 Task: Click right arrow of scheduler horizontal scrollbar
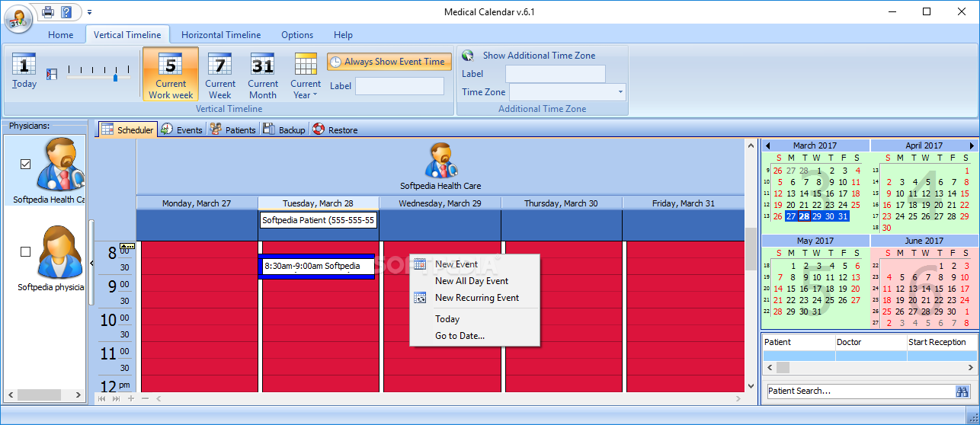coord(738,398)
